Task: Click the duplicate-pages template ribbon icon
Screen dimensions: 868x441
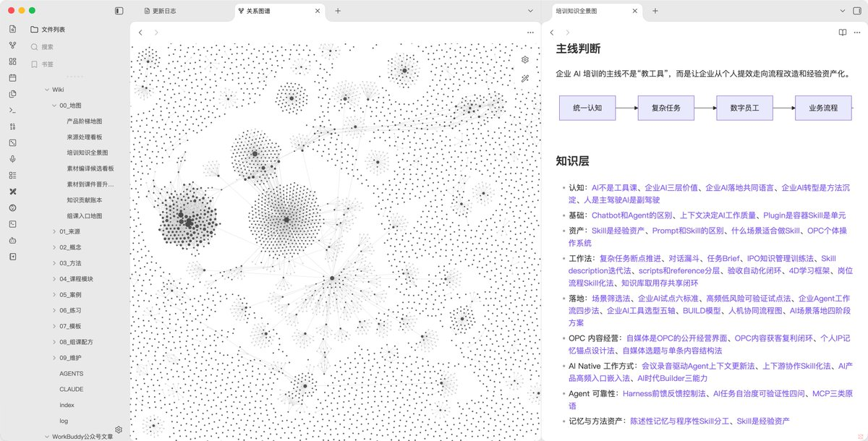Action: coord(12,94)
